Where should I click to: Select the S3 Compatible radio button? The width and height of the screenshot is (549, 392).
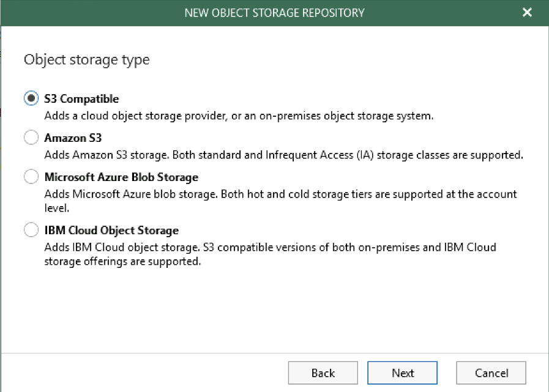pos(31,98)
